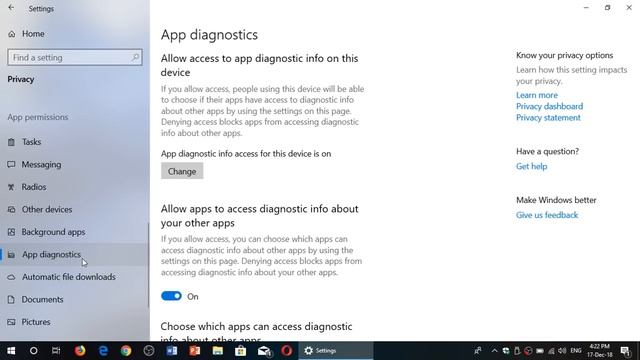Open the Learn more link
This screenshot has width=640, height=360.
[x=537, y=95]
